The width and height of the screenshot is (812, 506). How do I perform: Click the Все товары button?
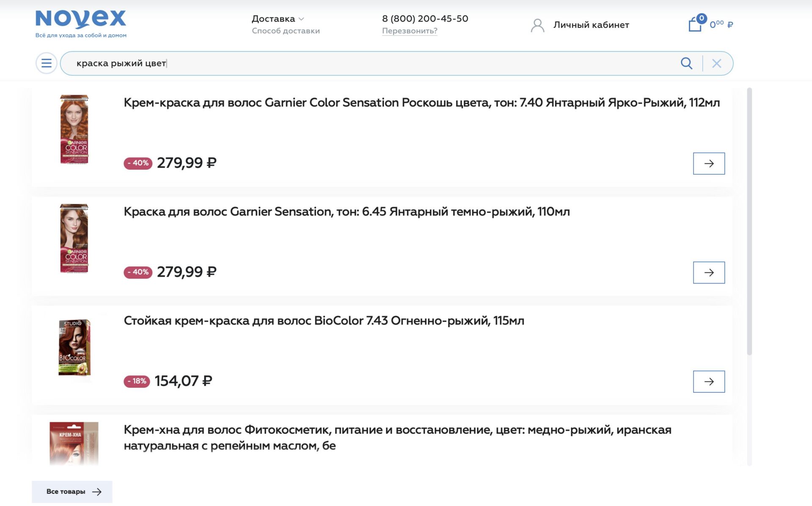click(72, 492)
